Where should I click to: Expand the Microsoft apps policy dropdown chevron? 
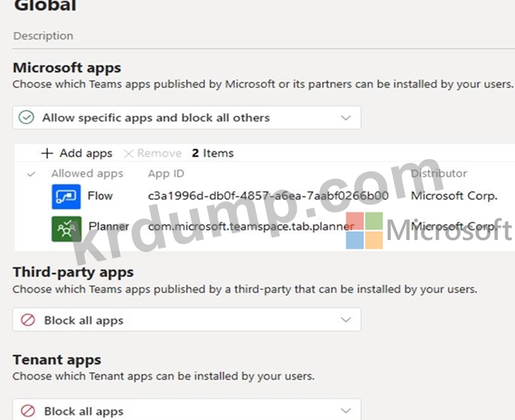coord(346,118)
